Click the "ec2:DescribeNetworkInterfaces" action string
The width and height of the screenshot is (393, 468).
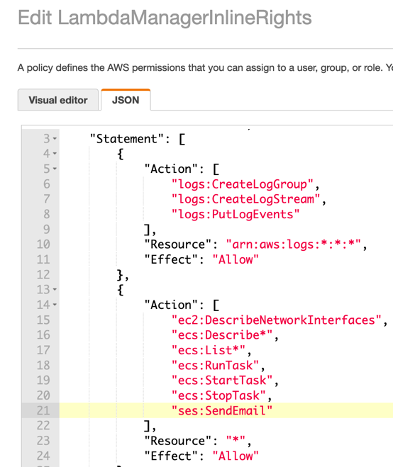point(276,320)
